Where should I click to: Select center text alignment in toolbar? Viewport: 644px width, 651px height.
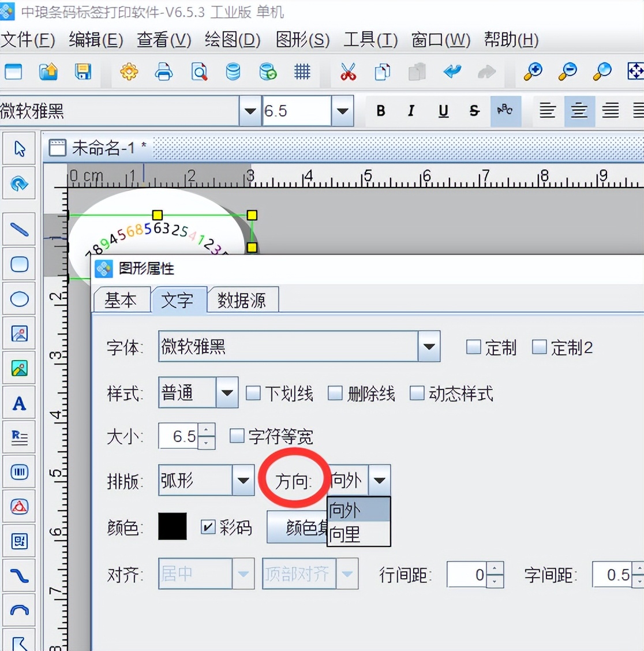579,111
